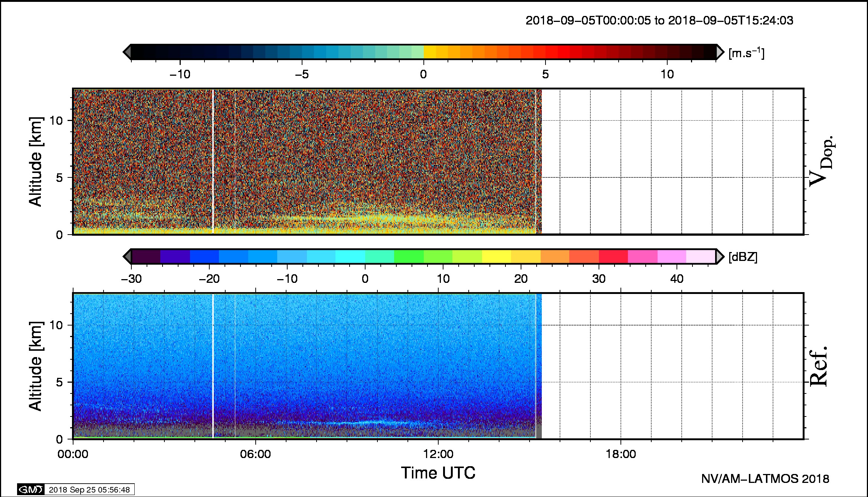
Task: Click the Time UTC axis title
Action: pos(438,473)
